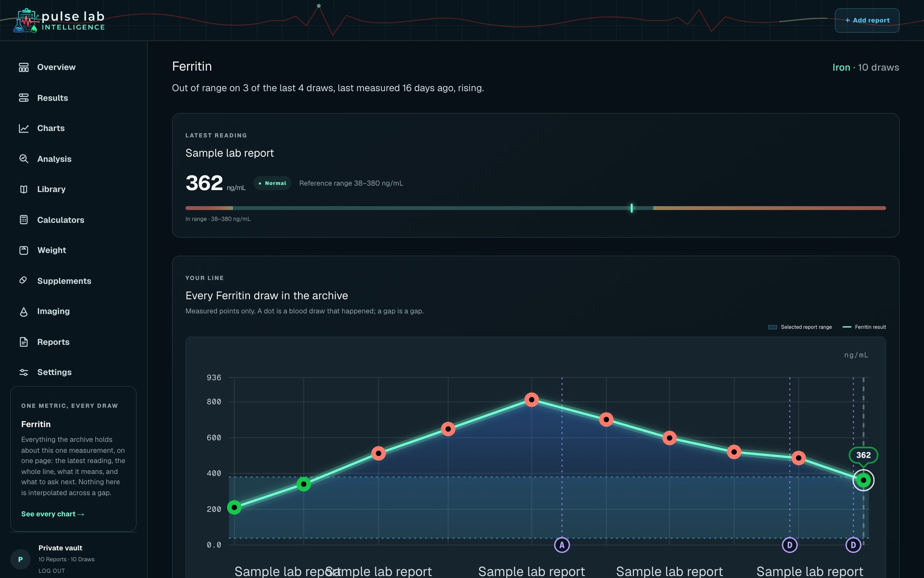The height and width of the screenshot is (578, 924).
Task: Click the D marker beside the A marker
Action: 790,545
